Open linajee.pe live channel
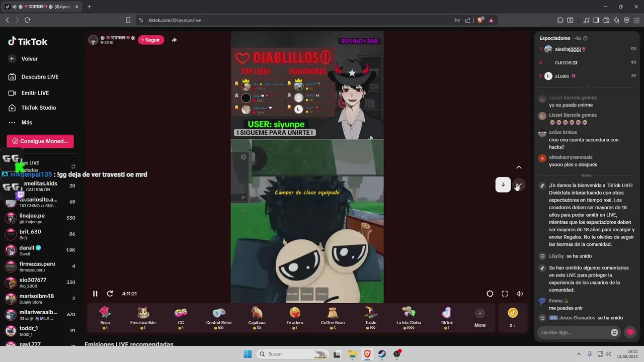 40,218
